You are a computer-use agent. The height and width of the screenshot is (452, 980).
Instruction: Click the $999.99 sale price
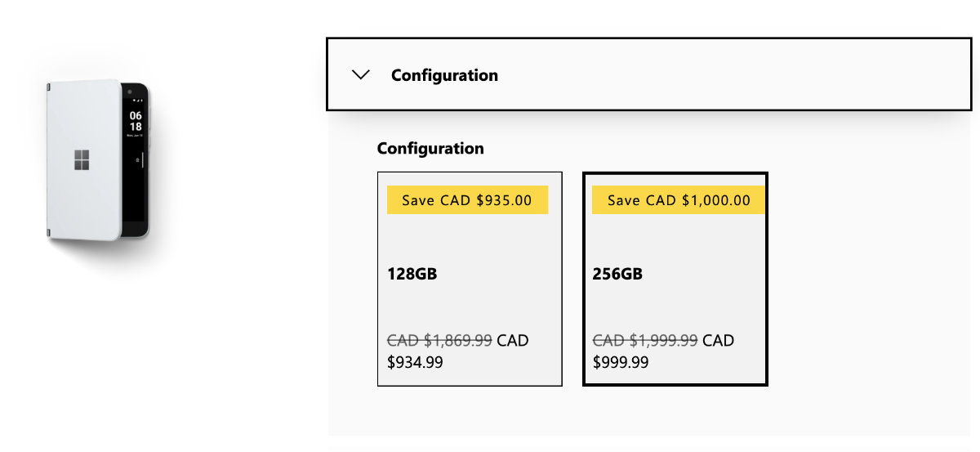621,362
